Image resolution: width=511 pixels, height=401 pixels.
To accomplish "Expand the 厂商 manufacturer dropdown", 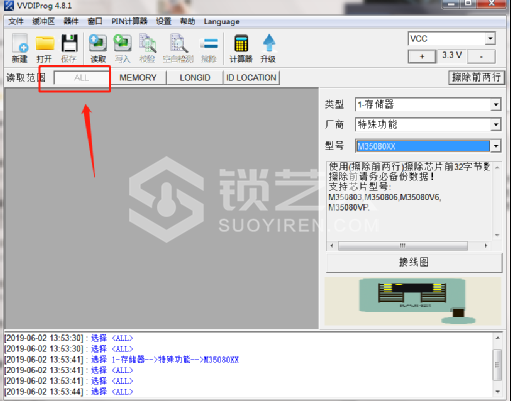I will point(496,125).
